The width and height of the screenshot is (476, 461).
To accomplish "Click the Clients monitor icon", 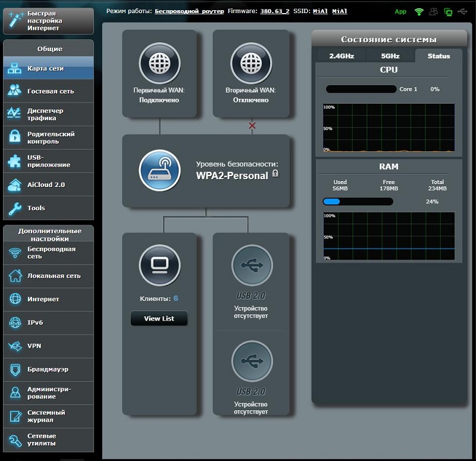I will click(x=159, y=264).
